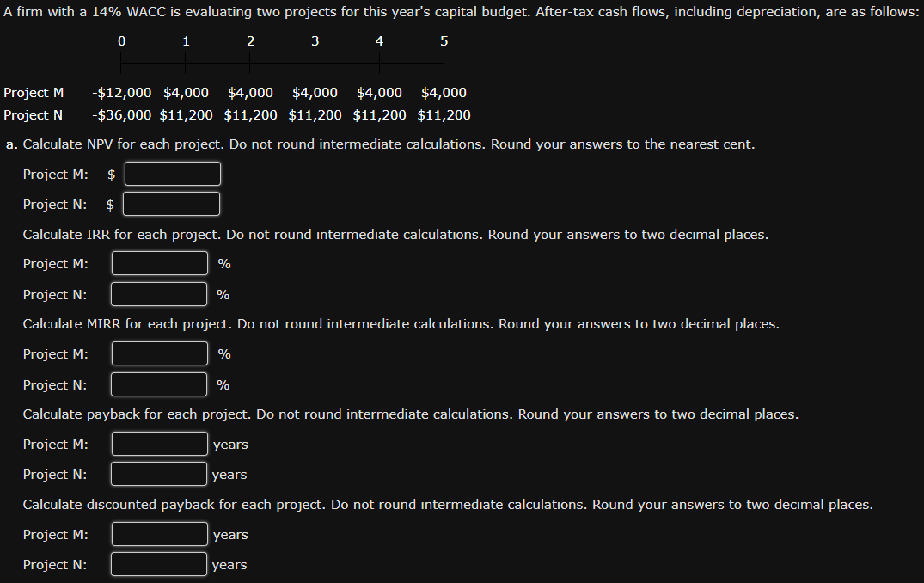Click Project M's year 1 $4,000 value
This screenshot has width=924, height=583.
pyautogui.click(x=186, y=93)
